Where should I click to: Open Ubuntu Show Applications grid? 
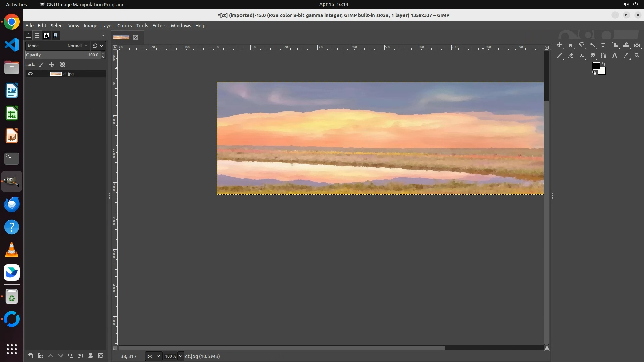(x=12, y=349)
